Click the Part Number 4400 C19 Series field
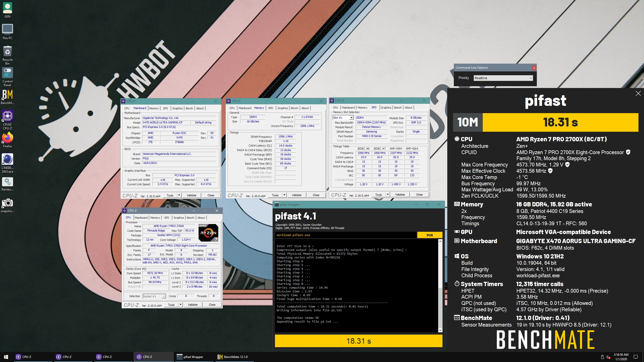This screenshot has width=644, height=362. (372, 136)
